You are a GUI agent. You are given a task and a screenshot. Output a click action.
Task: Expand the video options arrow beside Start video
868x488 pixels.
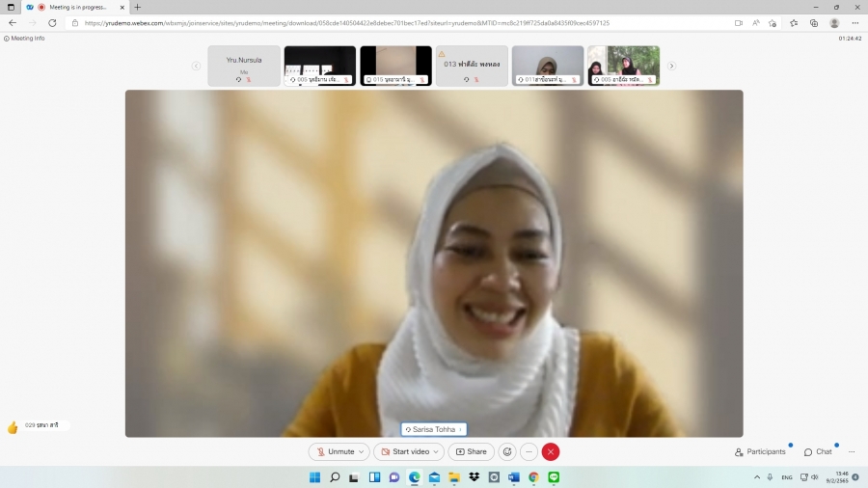click(x=437, y=451)
